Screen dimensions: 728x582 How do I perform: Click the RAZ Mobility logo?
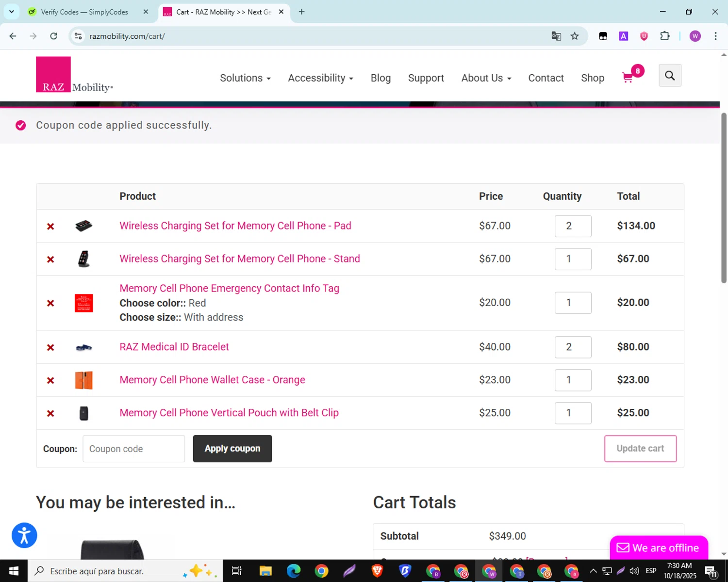click(74, 75)
